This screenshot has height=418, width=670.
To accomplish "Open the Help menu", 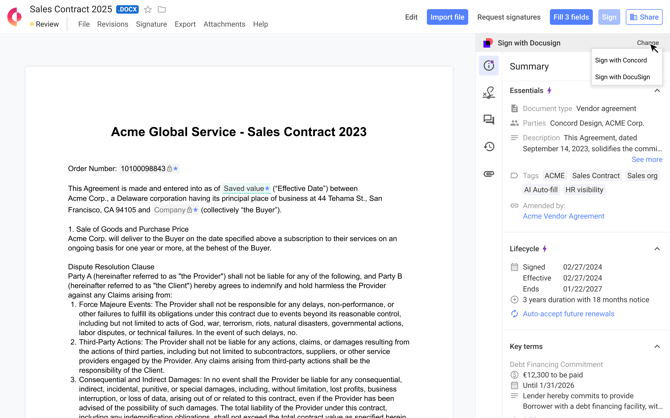I will click(x=260, y=24).
